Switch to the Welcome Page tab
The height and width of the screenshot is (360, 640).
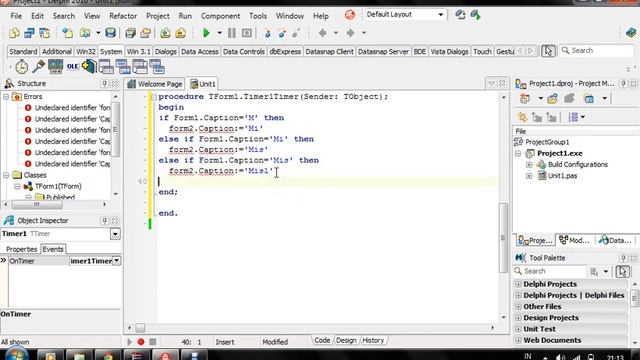coord(155,84)
